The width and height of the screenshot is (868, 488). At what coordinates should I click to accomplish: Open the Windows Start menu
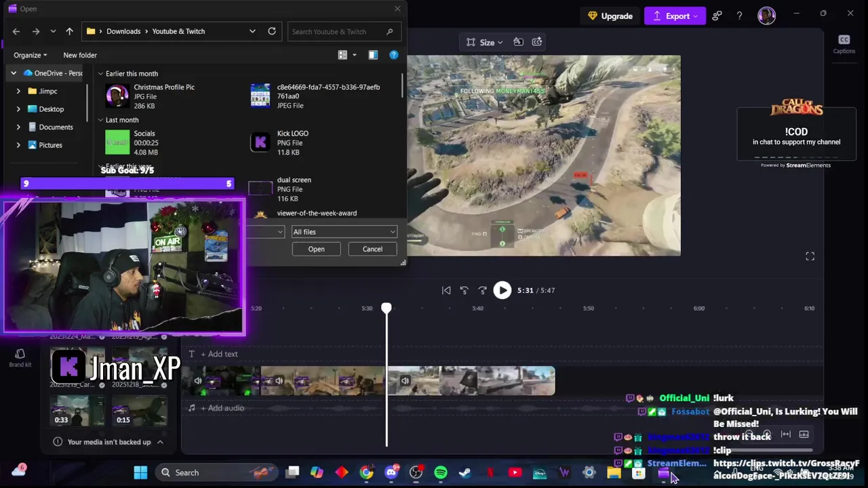140,472
